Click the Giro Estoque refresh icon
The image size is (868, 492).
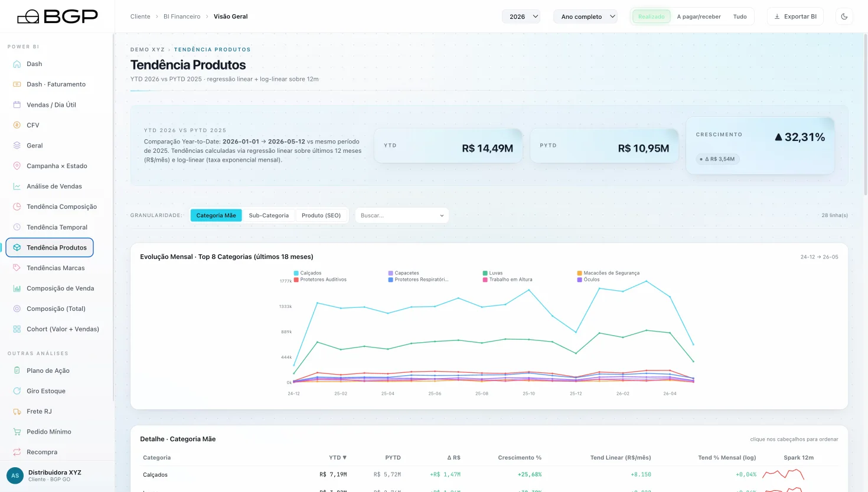17,391
